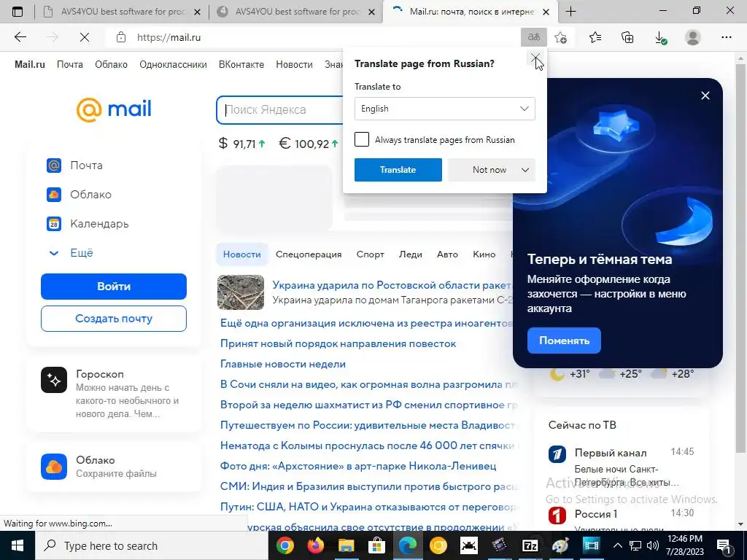
Task: Select the Спецоперация news tab
Action: (x=309, y=254)
